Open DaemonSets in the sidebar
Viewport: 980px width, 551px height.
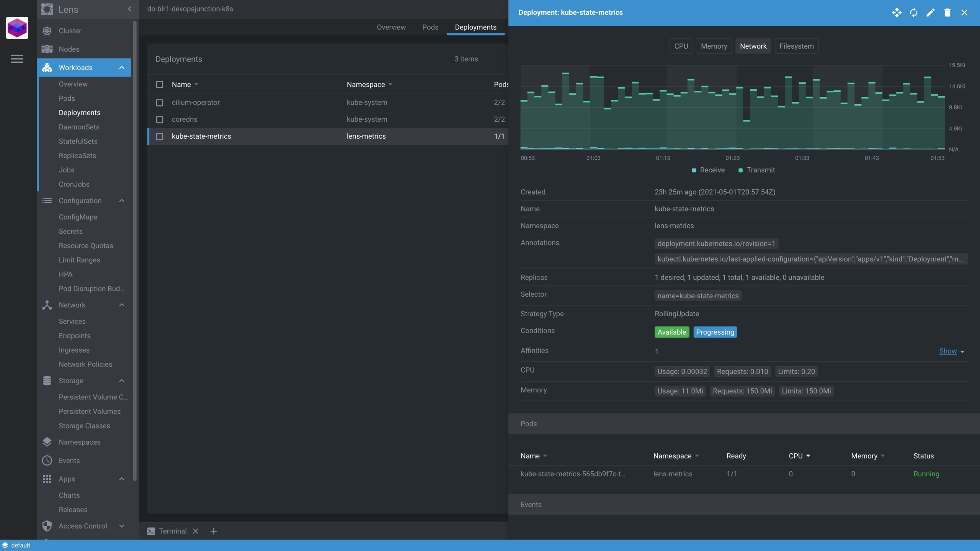(79, 127)
